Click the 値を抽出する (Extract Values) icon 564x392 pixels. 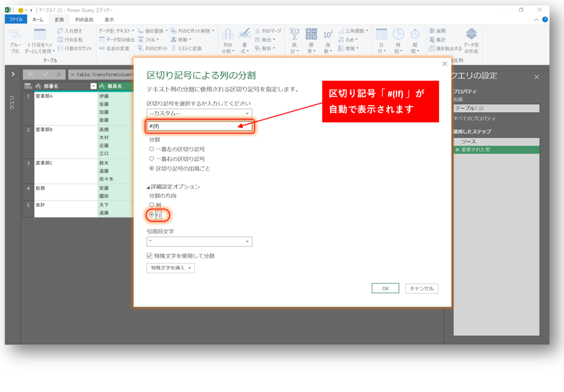(x=431, y=48)
